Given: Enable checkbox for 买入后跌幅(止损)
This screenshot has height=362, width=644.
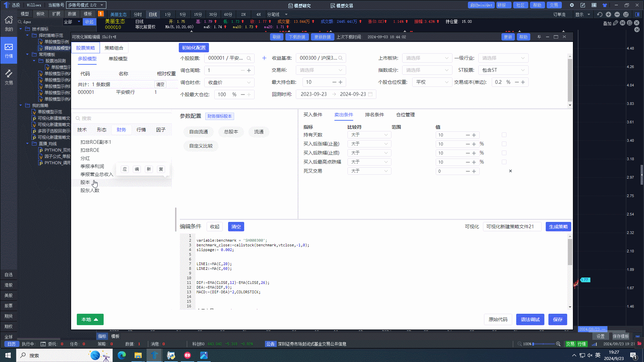Looking at the screenshot, I should (x=504, y=153).
